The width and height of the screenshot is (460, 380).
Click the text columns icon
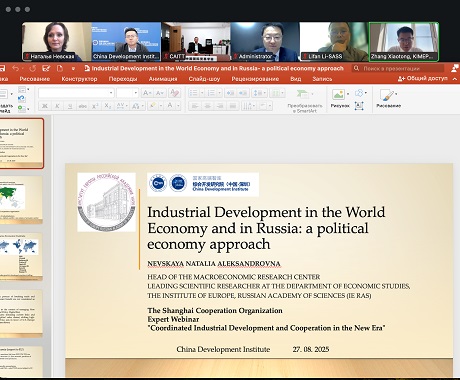[x=278, y=93]
